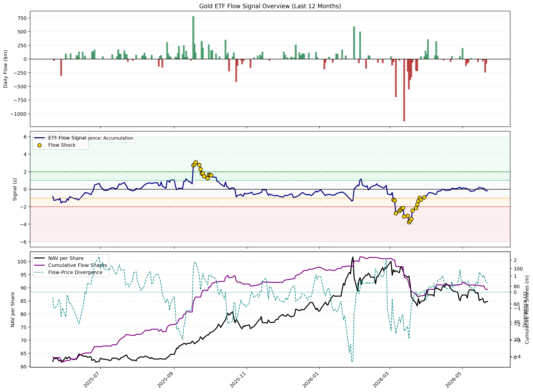Click the navy ETF Flow Signal legend line
Image resolution: width=533 pixels, height=392 pixels.
coord(40,138)
